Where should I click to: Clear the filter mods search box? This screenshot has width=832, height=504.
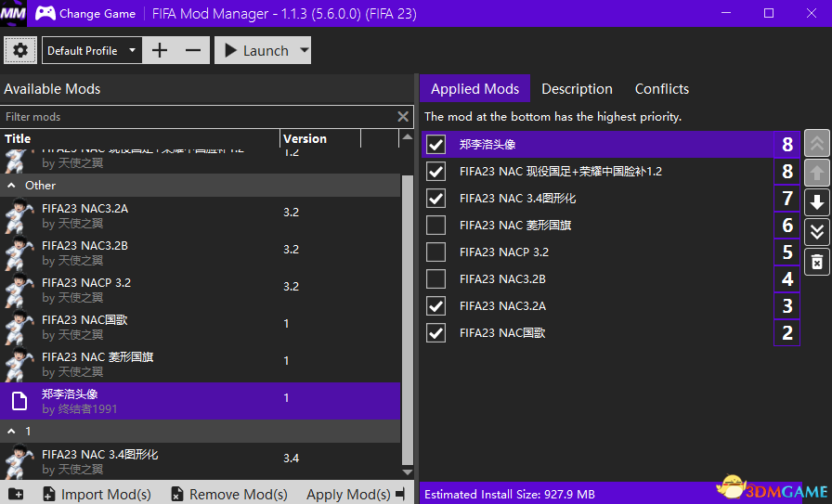click(403, 117)
